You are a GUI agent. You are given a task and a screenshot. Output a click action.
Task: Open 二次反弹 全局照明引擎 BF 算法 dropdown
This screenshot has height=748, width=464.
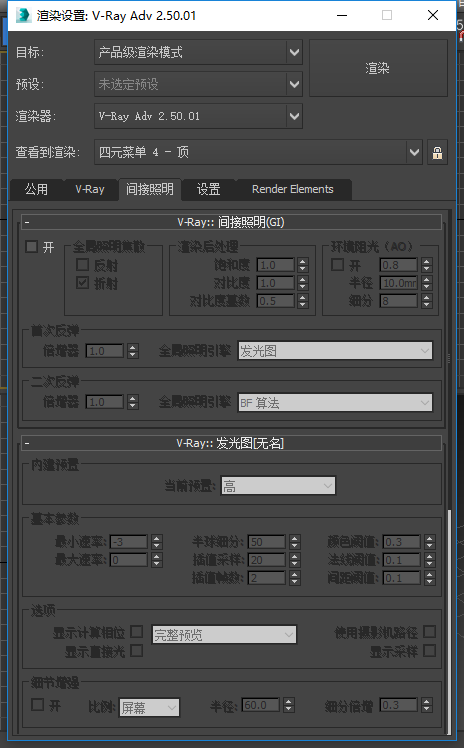coord(335,403)
